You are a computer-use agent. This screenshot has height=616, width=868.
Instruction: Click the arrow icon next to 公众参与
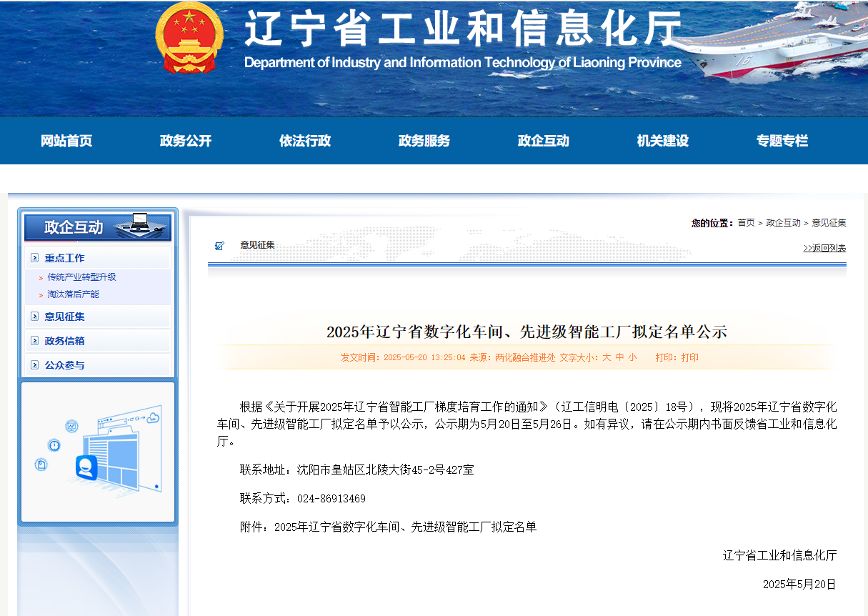point(35,365)
